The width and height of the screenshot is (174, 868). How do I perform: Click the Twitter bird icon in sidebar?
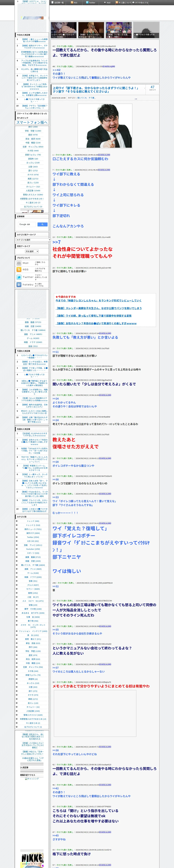(19, 277)
